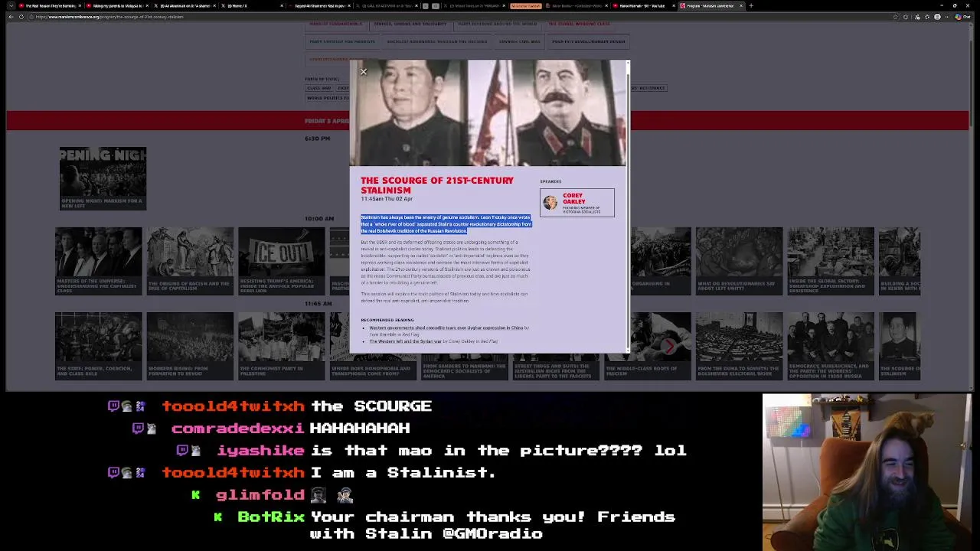Select 'Party Building Around the World' stream filter
The image size is (980, 551).
pyautogui.click(x=498, y=24)
